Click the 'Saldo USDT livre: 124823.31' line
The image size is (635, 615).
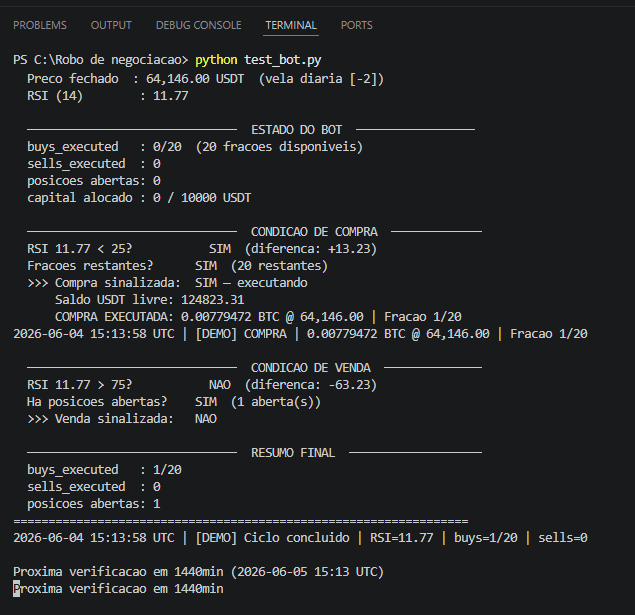(x=149, y=300)
